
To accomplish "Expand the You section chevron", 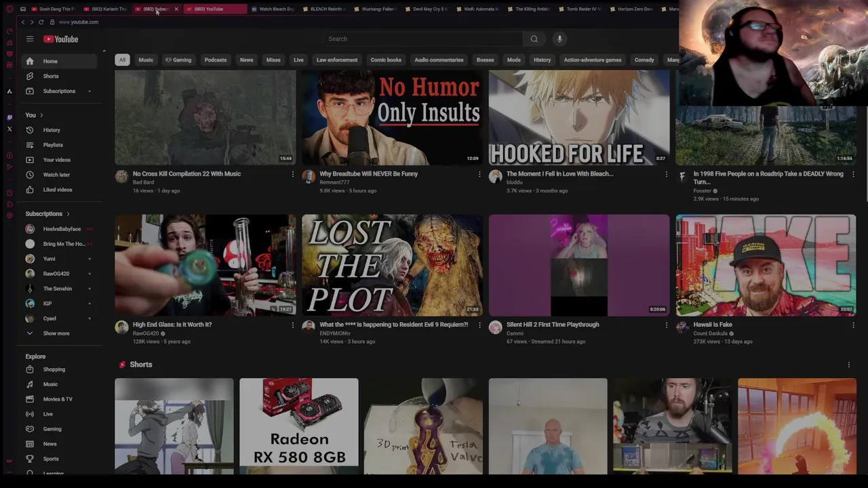I will [x=41, y=115].
